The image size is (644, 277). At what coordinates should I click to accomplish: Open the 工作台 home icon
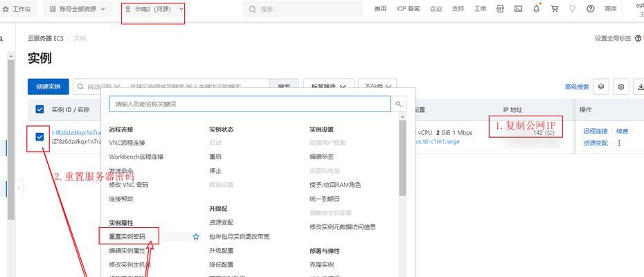coord(6,8)
